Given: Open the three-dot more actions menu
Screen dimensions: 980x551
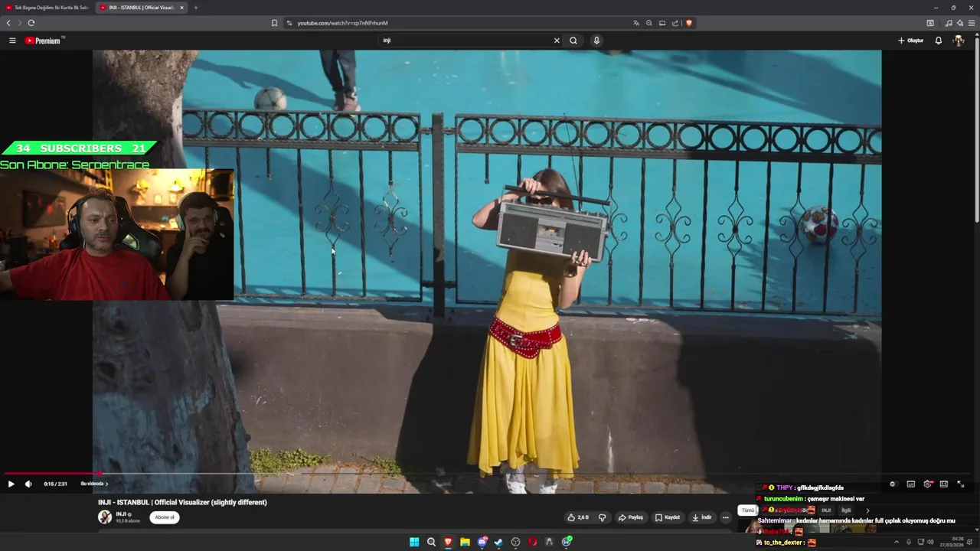Looking at the screenshot, I should click(726, 517).
